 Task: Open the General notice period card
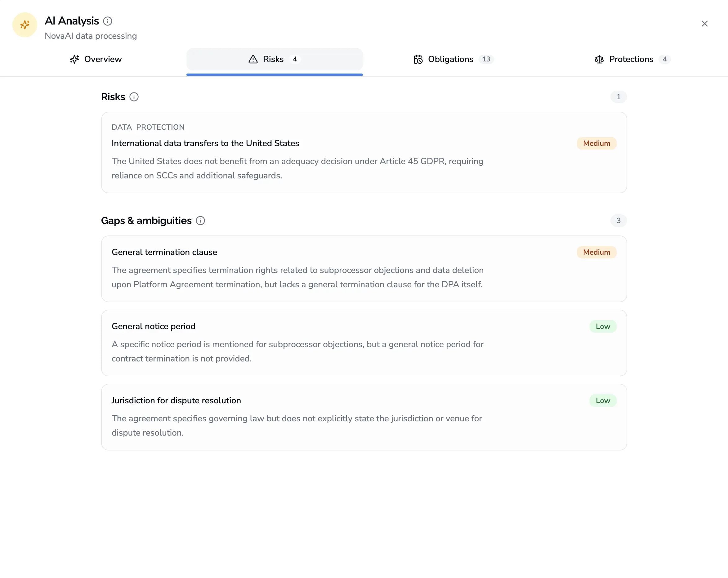click(364, 343)
